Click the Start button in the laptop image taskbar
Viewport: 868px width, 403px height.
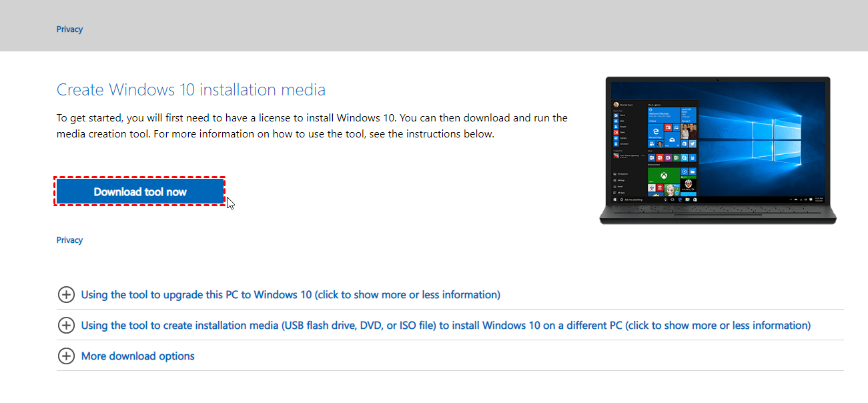coord(614,199)
